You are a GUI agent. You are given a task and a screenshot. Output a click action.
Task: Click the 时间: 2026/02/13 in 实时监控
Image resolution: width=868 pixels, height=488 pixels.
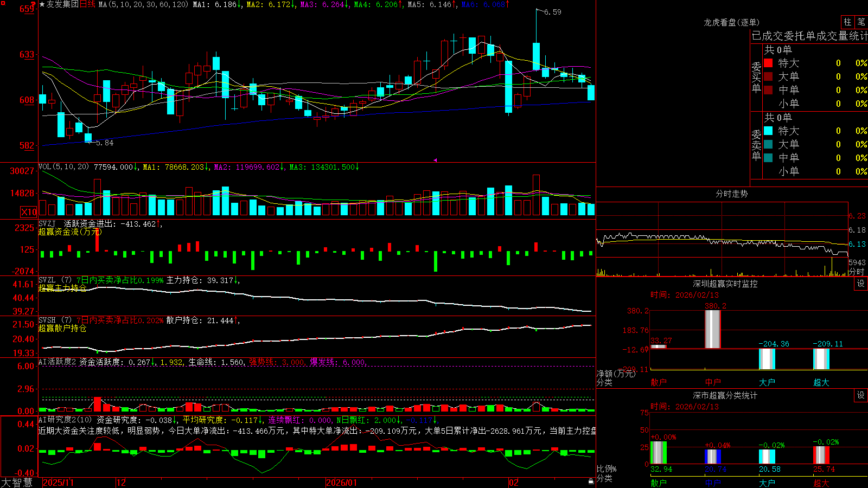click(x=685, y=295)
